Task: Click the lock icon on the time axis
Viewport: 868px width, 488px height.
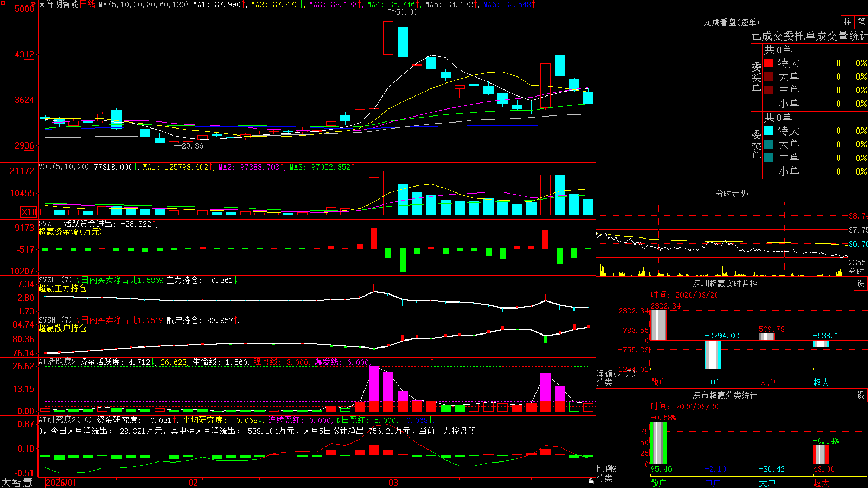Action: (x=591, y=481)
